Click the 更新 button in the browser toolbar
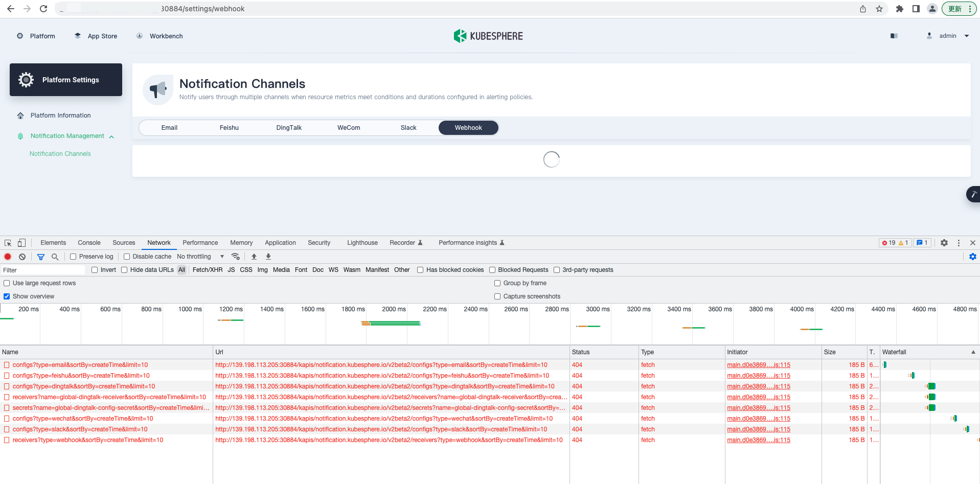 tap(955, 9)
